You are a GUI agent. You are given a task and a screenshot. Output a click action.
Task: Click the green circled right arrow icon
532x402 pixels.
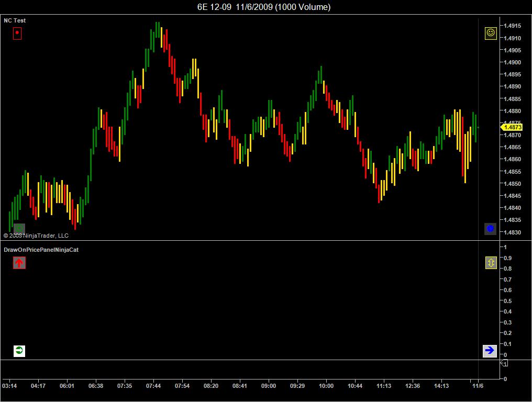click(x=19, y=351)
